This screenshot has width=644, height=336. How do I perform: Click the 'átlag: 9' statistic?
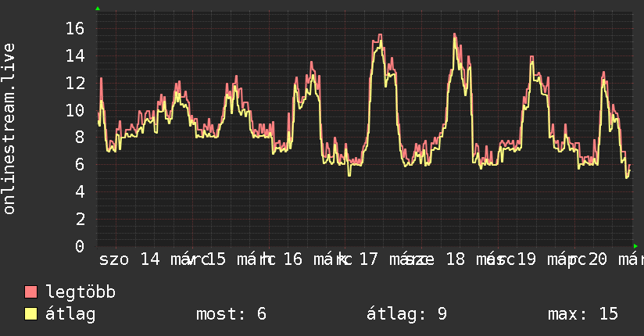click(406, 314)
